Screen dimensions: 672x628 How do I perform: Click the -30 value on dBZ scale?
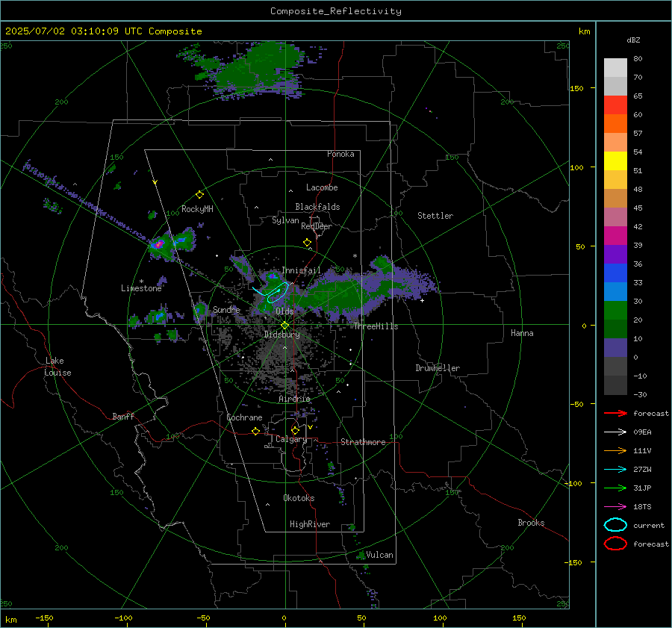click(x=640, y=394)
